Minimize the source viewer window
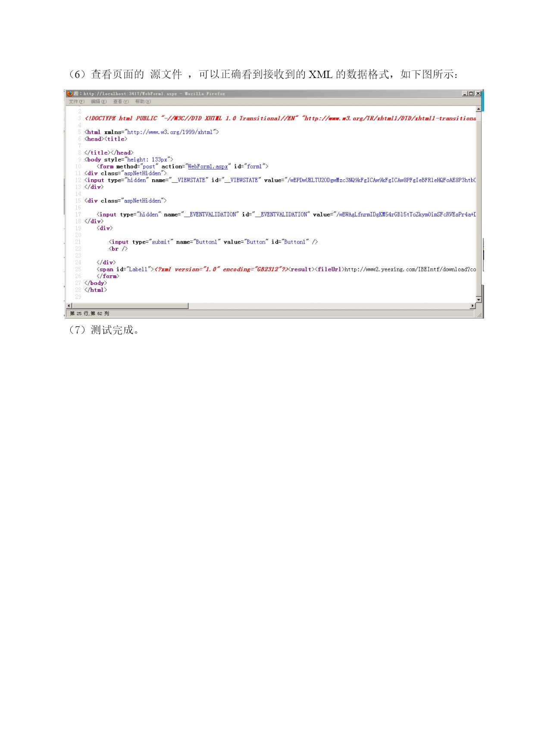535x756 pixels. 465,94
